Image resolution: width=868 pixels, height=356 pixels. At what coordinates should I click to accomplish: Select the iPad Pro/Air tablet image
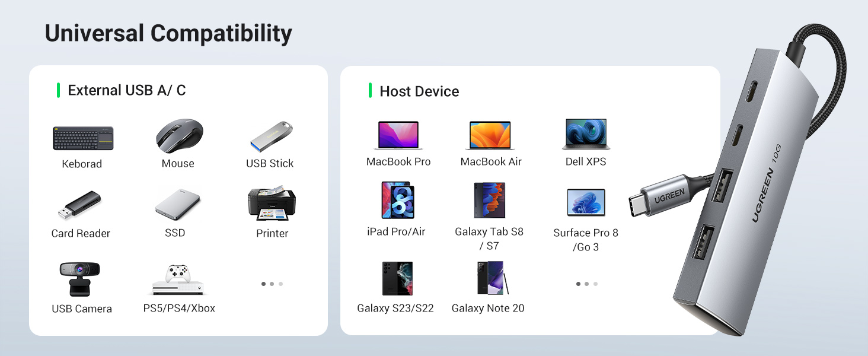[397, 201]
